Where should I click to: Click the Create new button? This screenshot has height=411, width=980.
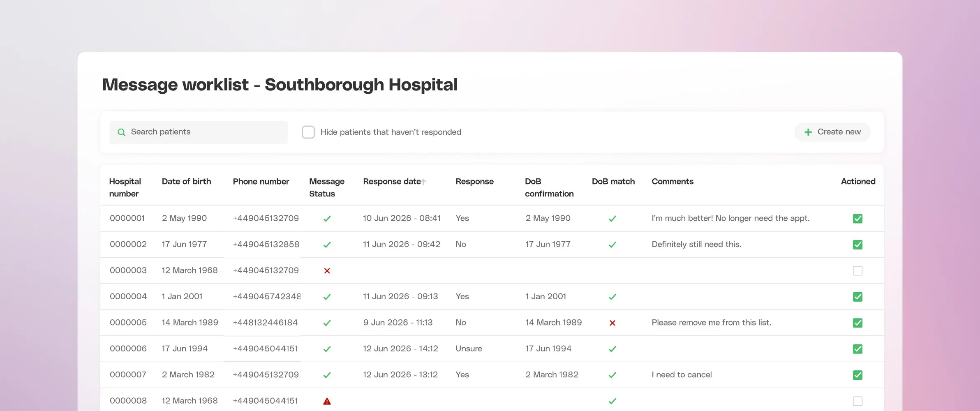tap(832, 132)
